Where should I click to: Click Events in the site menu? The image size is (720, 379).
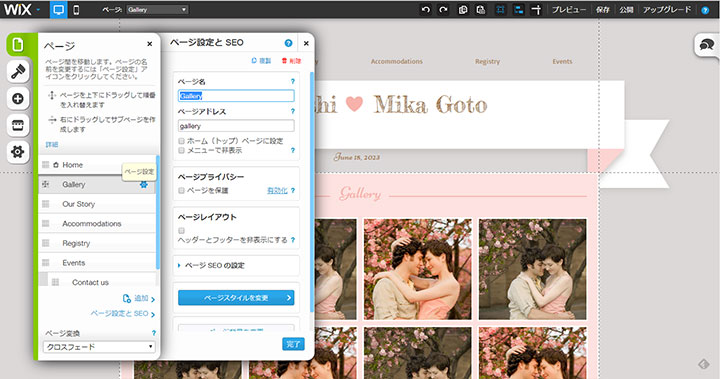point(562,62)
